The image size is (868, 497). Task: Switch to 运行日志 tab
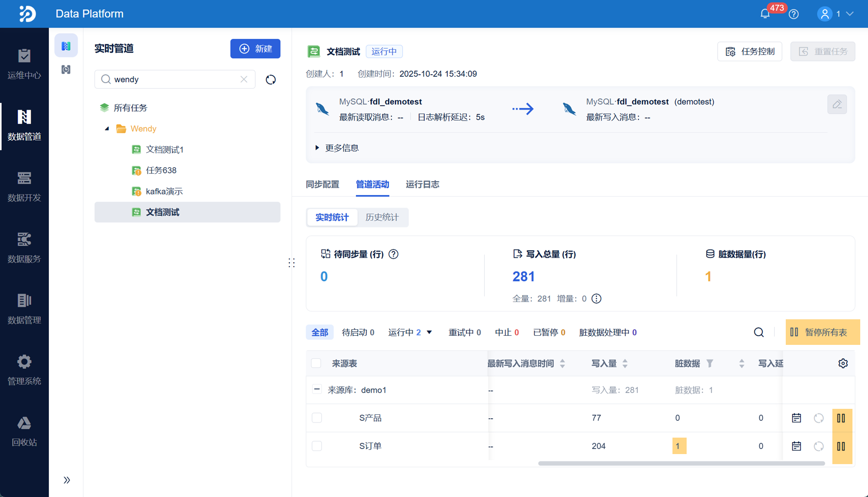(423, 185)
